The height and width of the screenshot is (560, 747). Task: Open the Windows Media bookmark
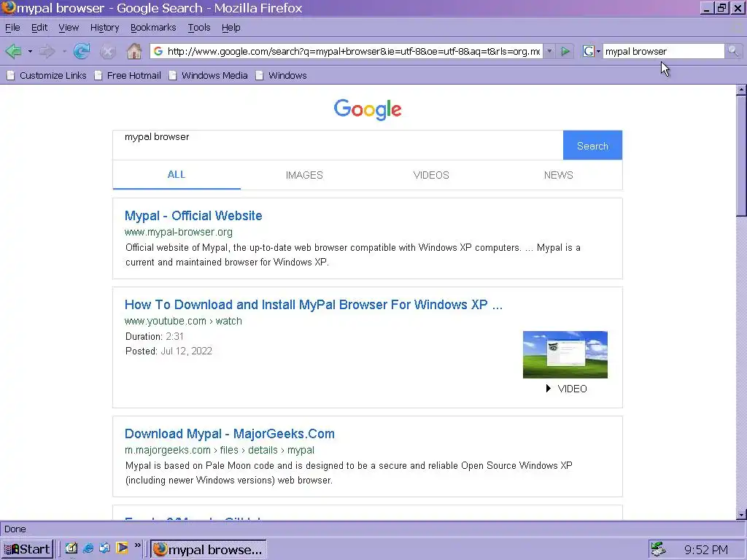click(x=209, y=75)
